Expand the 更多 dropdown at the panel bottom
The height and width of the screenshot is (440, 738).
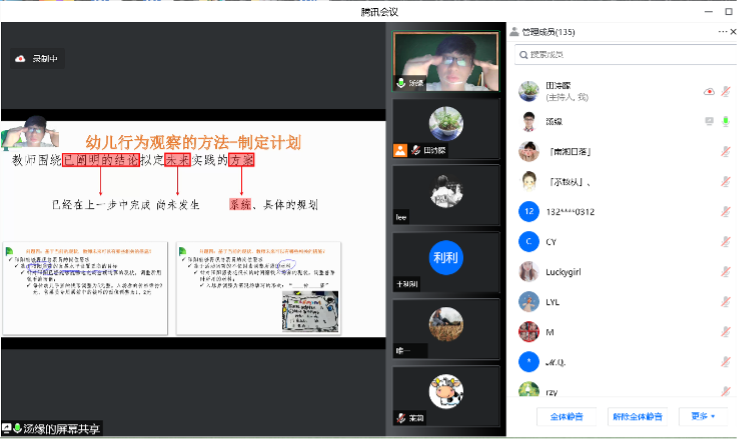(x=697, y=416)
